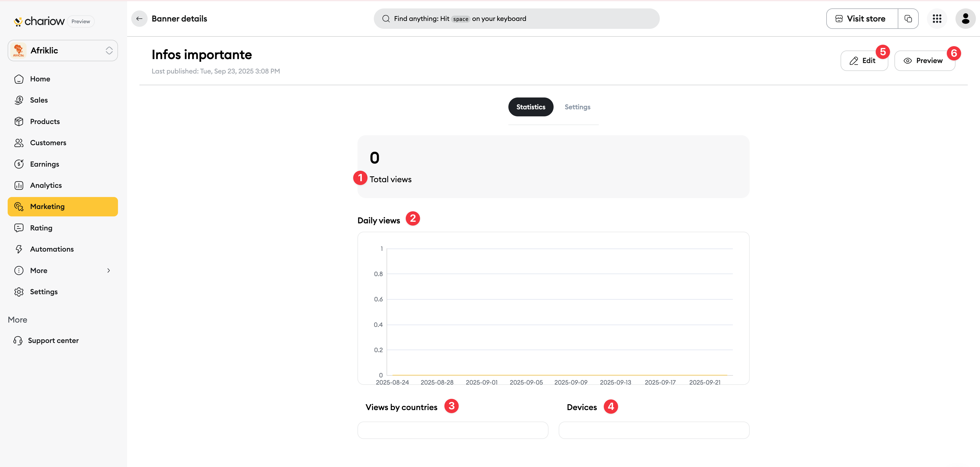Viewport: 980px width, 467px height.
Task: Click the Views by countries heading
Action: (x=401, y=407)
